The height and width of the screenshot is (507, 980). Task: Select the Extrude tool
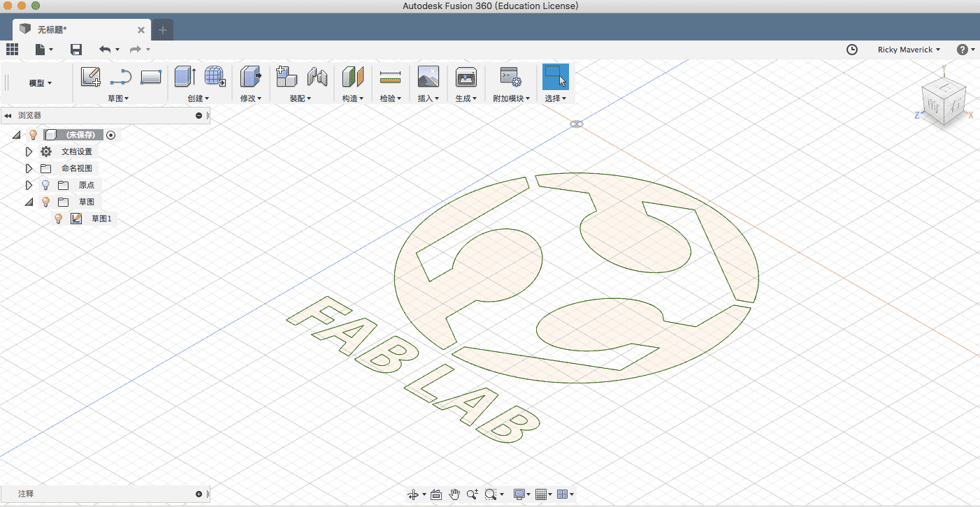coord(185,77)
